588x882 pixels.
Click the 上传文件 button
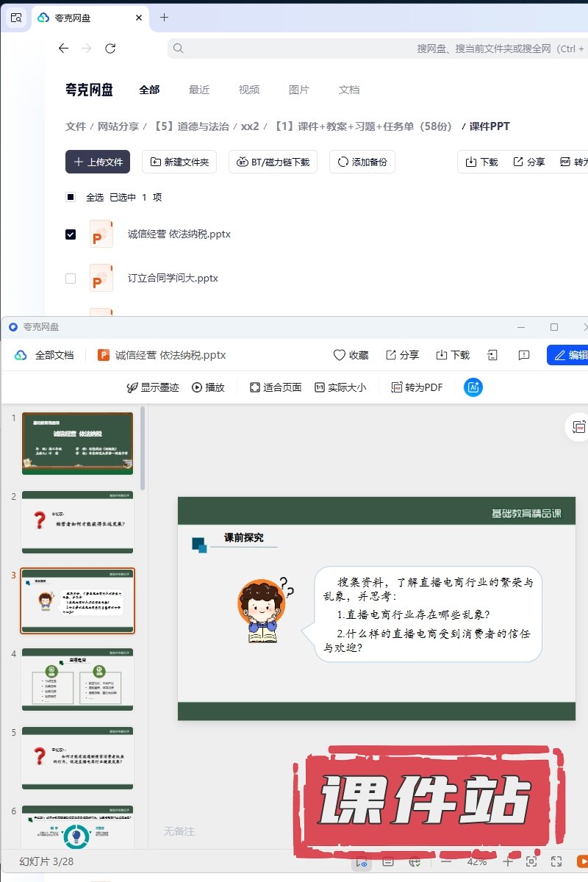(x=98, y=162)
